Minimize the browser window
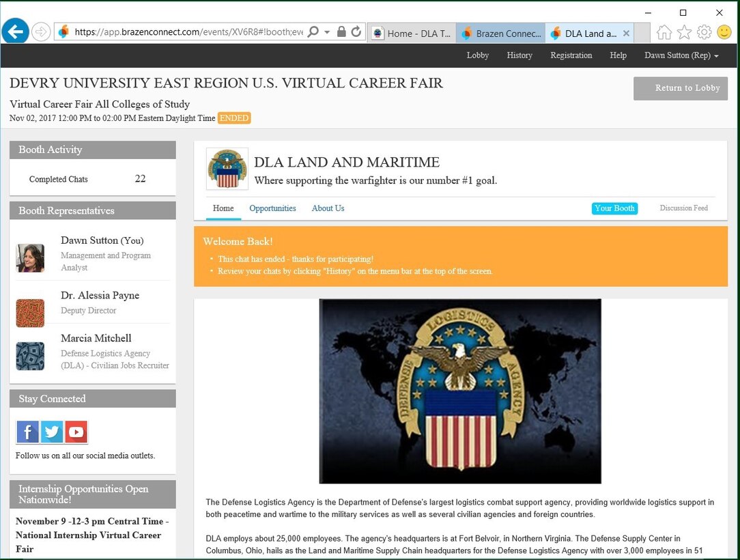Screen dimensions: 740x560 [x=648, y=13]
